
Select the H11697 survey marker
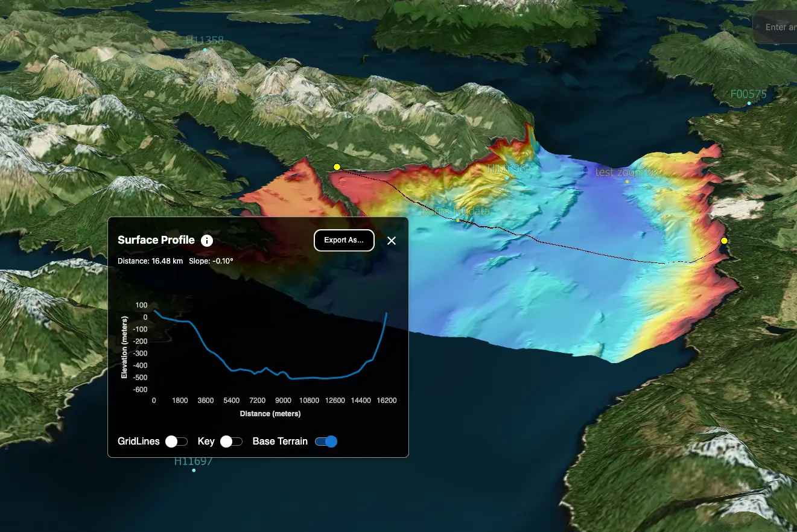(194, 470)
